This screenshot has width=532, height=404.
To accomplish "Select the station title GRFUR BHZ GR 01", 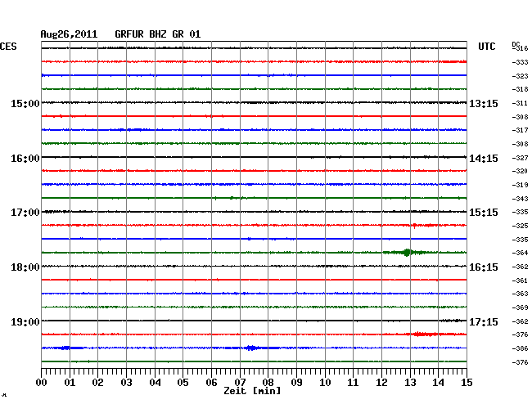I will tap(158, 34).
